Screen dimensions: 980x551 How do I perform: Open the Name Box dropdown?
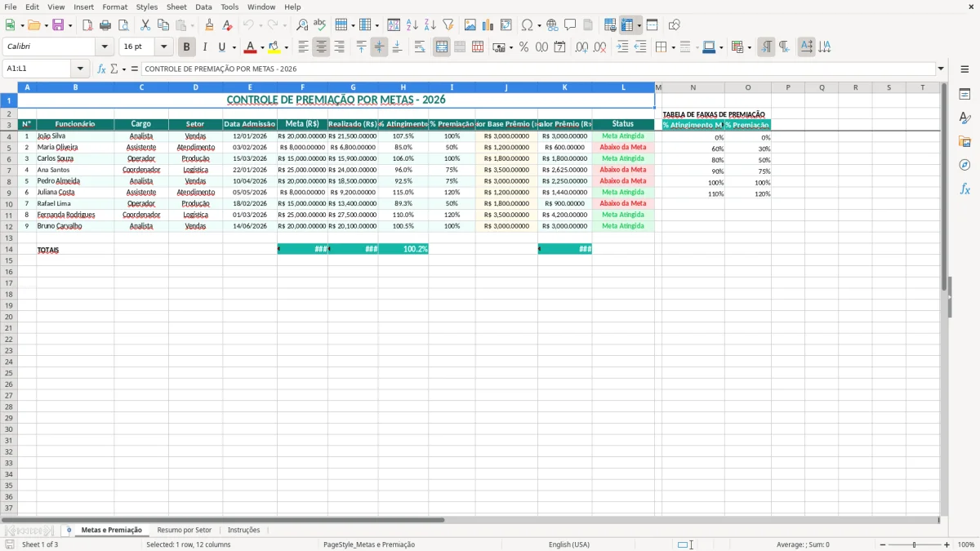click(80, 69)
